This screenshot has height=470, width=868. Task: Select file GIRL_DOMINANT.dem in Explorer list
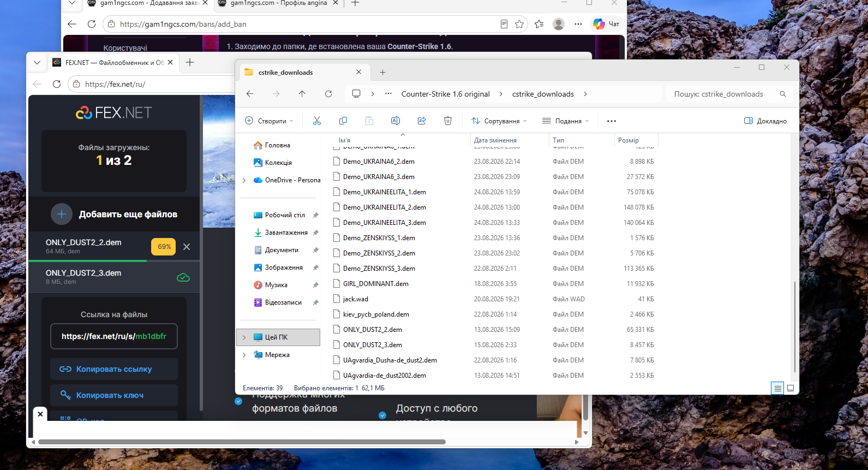[376, 284]
